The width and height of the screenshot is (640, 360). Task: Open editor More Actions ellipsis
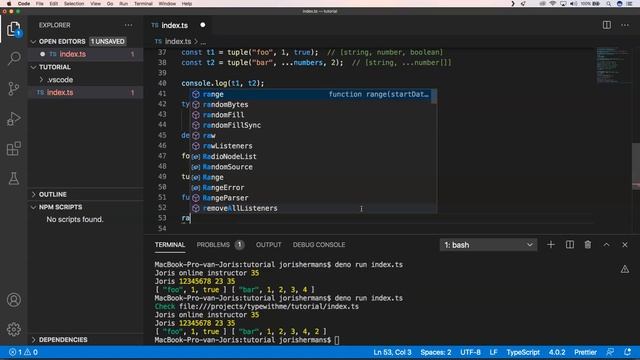coord(625,25)
